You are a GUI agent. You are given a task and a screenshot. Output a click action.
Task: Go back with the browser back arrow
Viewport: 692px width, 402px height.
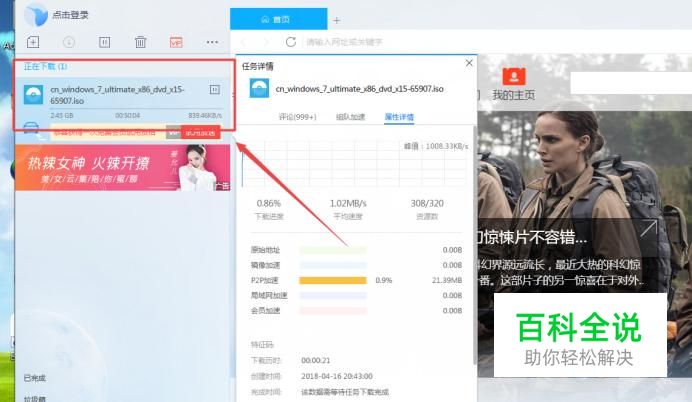click(x=244, y=42)
